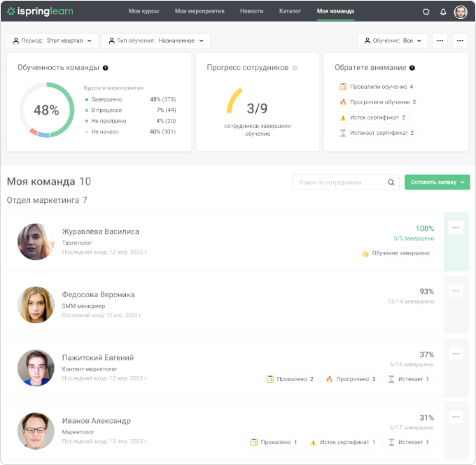
Task: Expand the Период filter dropdown
Action: coord(52,41)
